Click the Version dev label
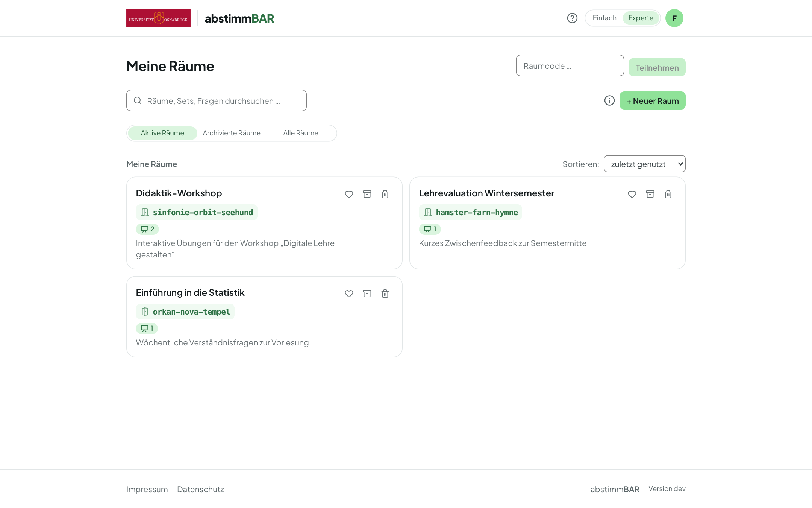Screen dimensions: 812x508 pyautogui.click(x=667, y=489)
